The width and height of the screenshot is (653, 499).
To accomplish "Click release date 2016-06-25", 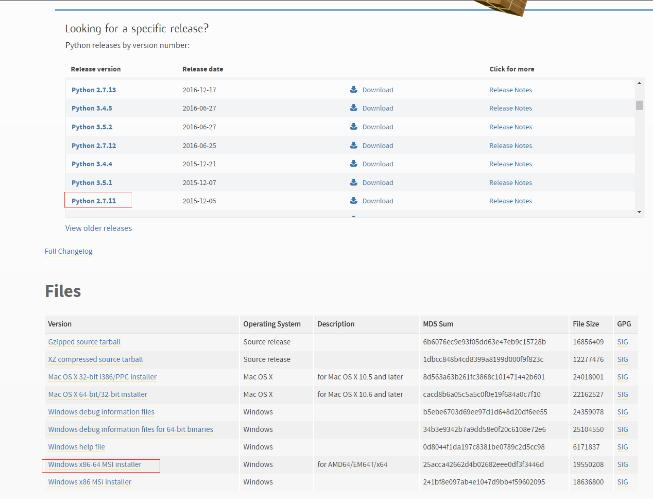I will pyautogui.click(x=199, y=146).
